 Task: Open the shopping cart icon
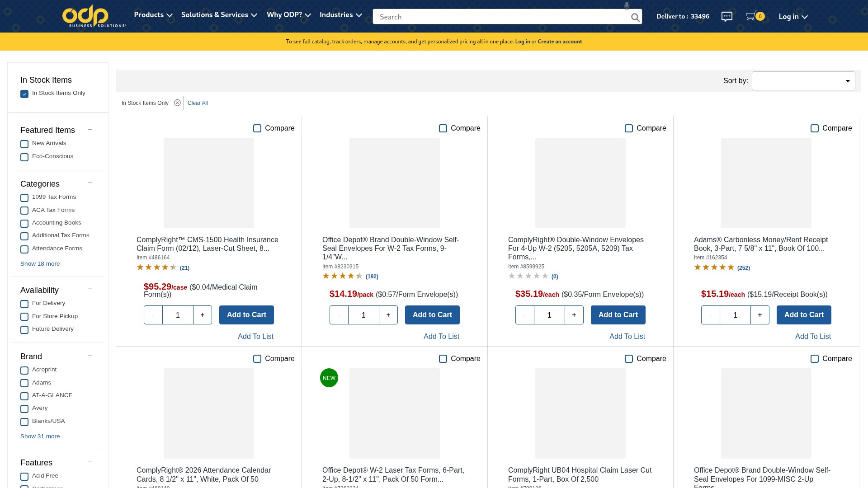pyautogui.click(x=755, y=17)
